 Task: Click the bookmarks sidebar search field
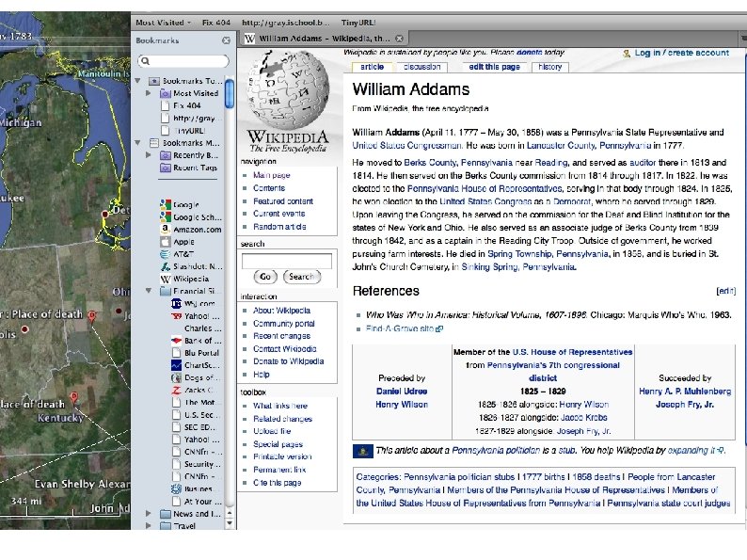[x=183, y=61]
